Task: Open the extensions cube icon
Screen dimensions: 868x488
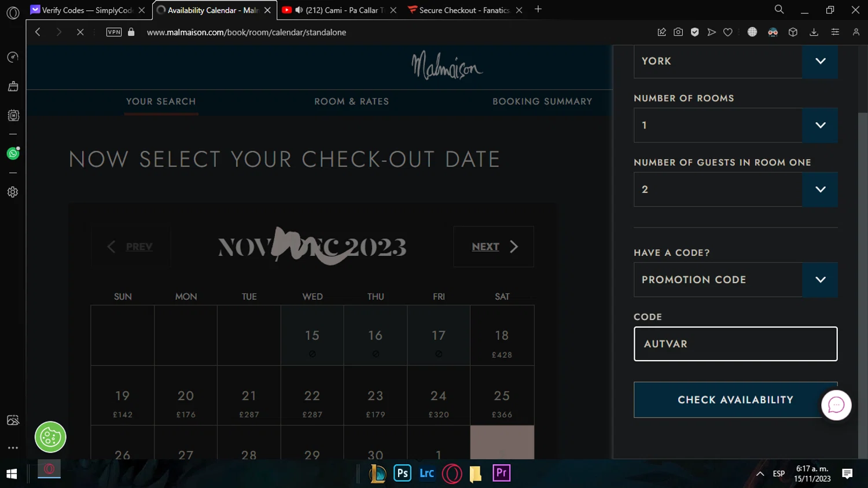Action: coord(793,32)
